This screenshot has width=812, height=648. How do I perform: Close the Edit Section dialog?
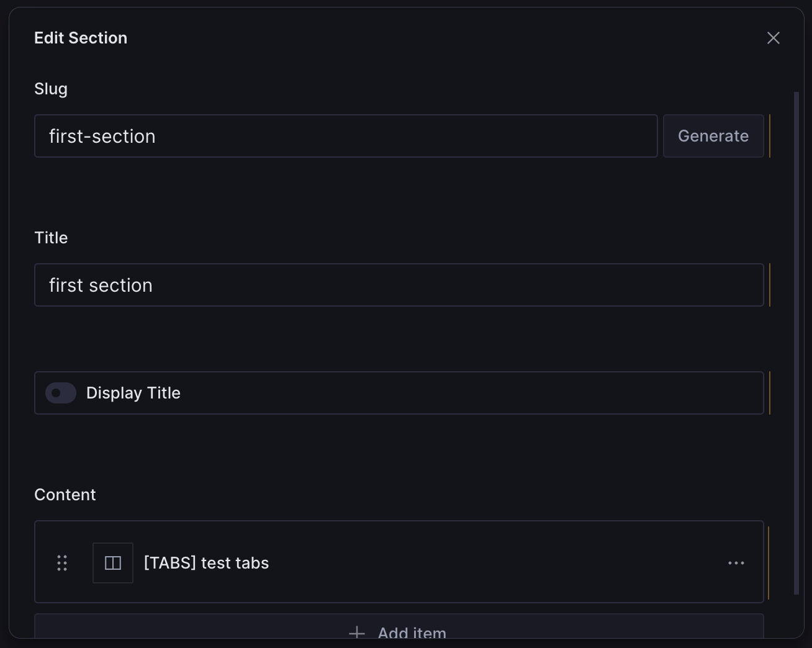click(x=773, y=38)
